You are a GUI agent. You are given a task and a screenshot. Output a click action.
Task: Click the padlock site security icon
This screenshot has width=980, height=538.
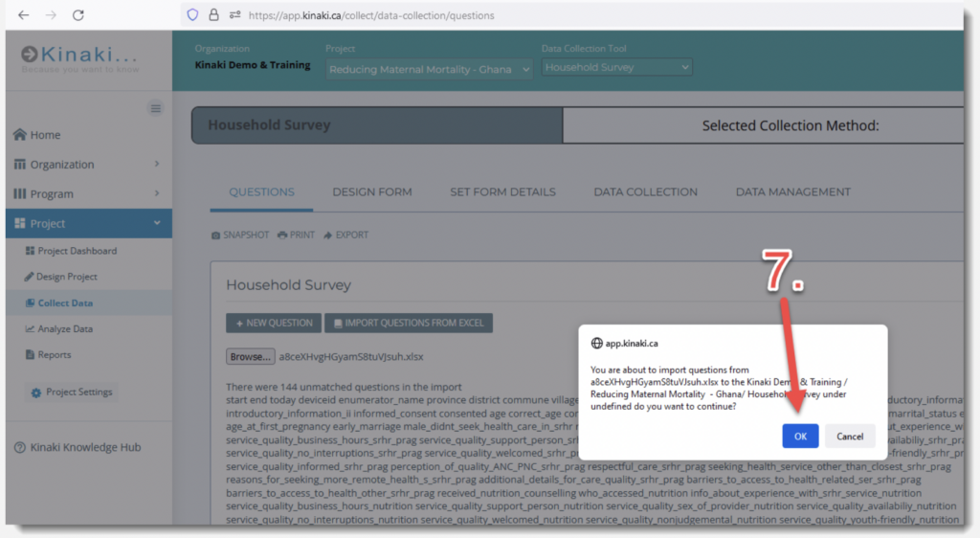pyautogui.click(x=213, y=15)
